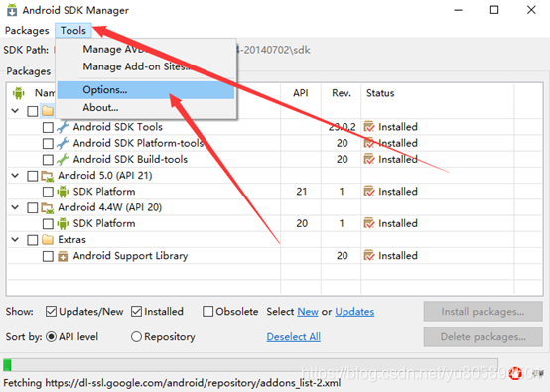Click the Updates selection link

pyautogui.click(x=354, y=312)
